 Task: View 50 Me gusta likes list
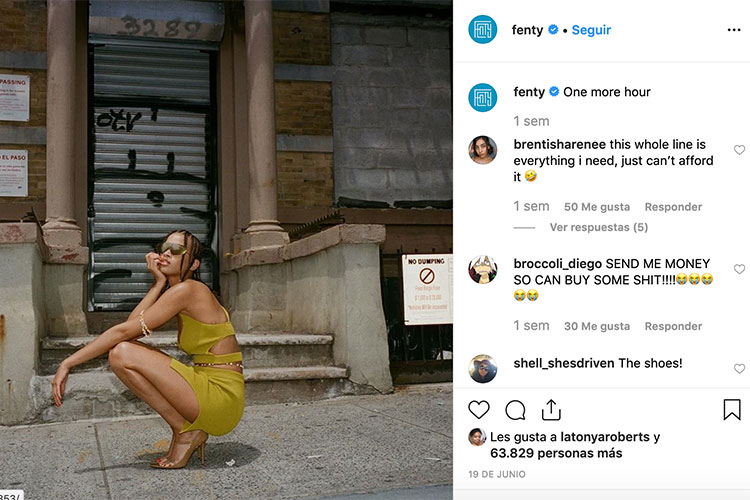[x=597, y=207]
